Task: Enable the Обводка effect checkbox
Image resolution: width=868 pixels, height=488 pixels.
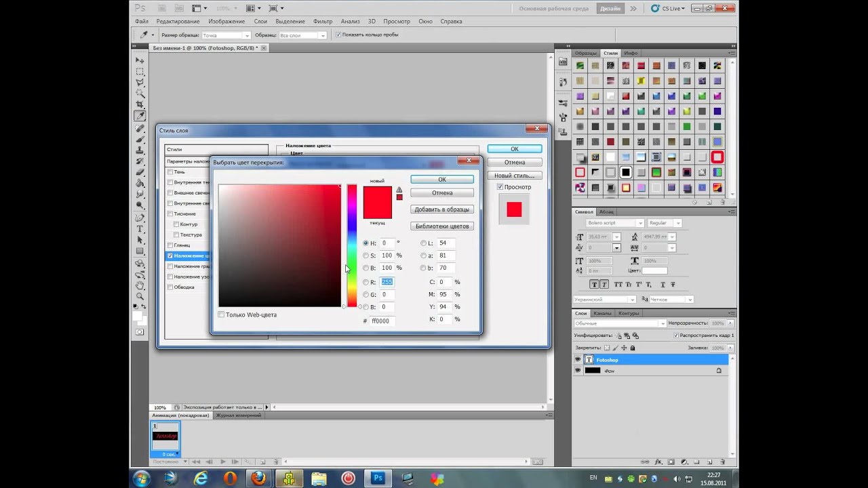Action: [x=170, y=287]
